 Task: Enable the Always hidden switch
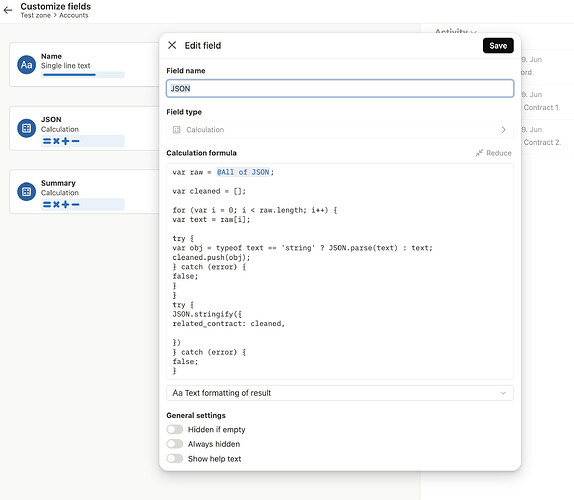pyautogui.click(x=175, y=444)
